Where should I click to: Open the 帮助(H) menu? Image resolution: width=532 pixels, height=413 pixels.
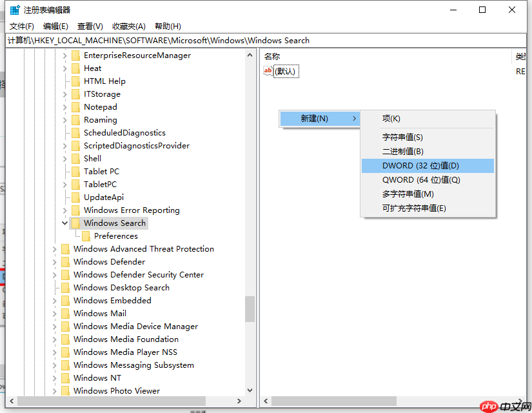(x=168, y=26)
